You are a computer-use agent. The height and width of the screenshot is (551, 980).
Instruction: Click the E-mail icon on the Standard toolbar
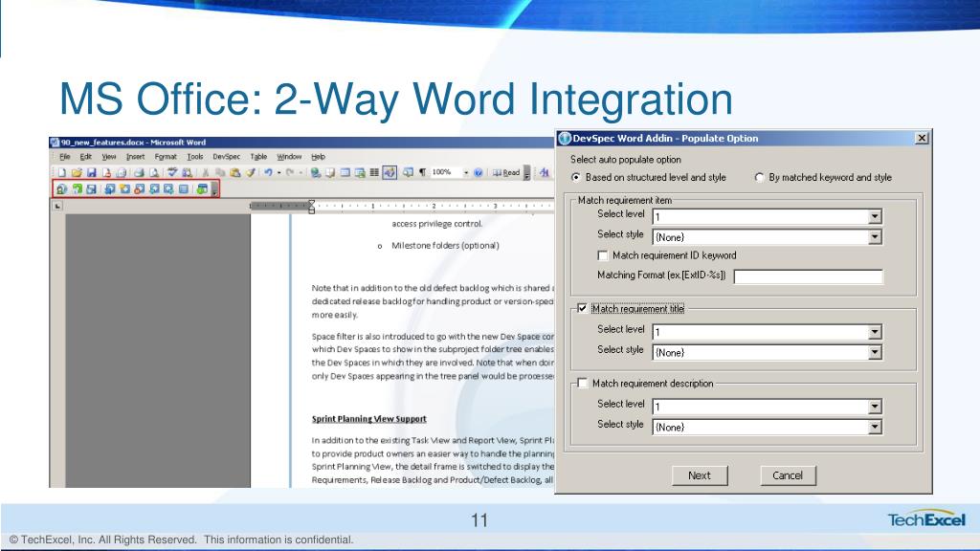(x=122, y=172)
